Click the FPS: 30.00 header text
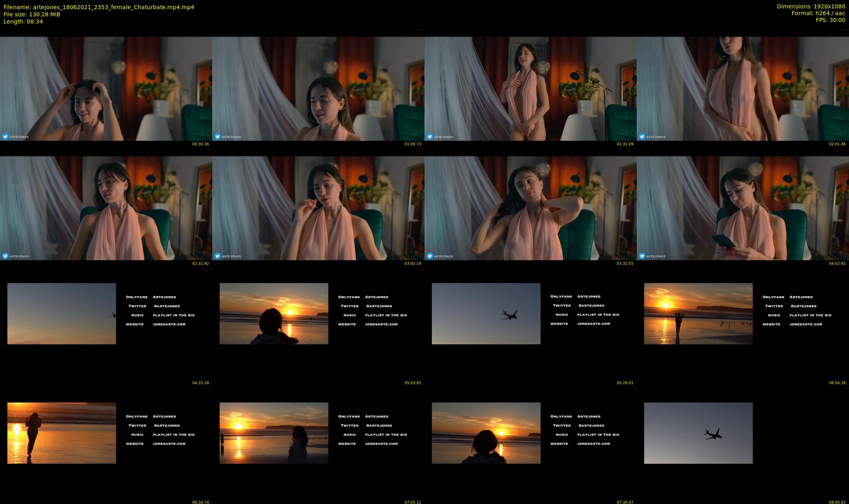This screenshot has height=504, width=849. click(830, 20)
